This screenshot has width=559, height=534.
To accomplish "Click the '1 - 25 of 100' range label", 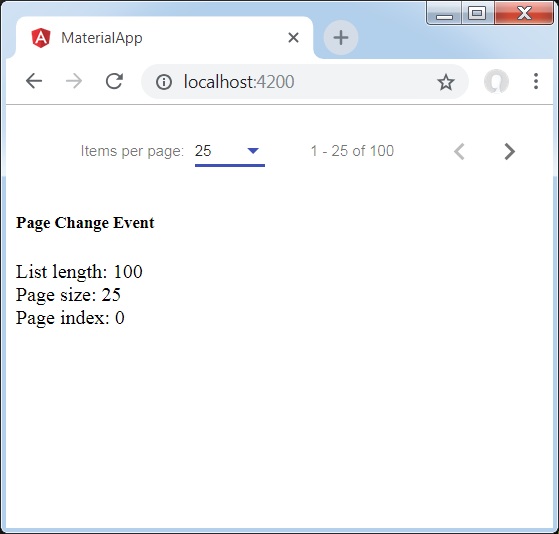I will (x=352, y=151).
